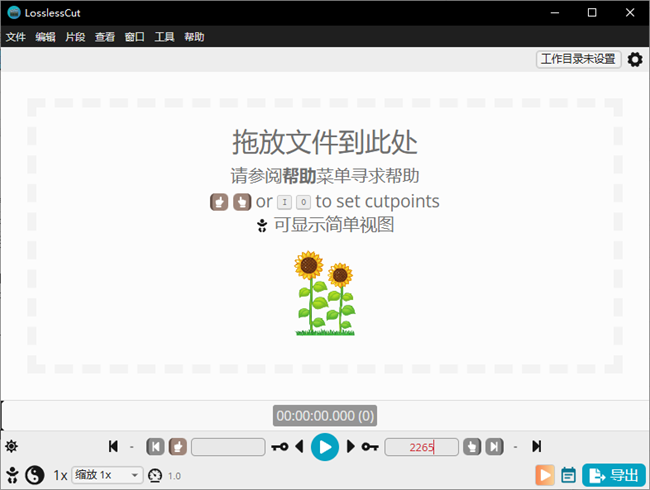Image resolution: width=650 pixels, height=490 pixels.
Task: Seek to next keyframe with key icon
Action: (370, 447)
